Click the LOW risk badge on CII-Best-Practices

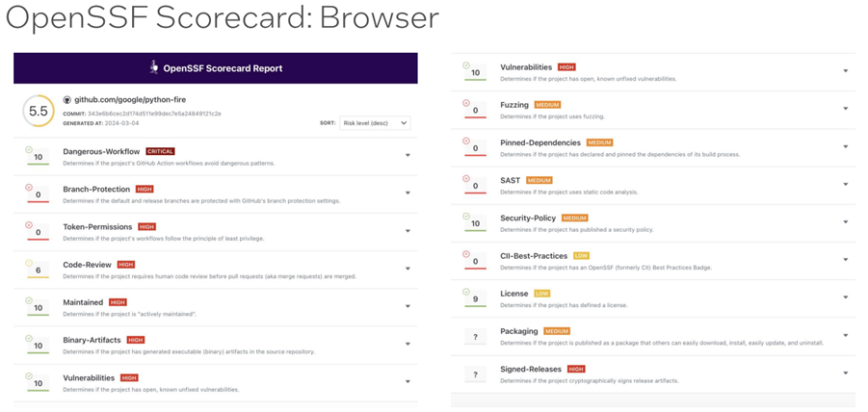click(x=581, y=256)
